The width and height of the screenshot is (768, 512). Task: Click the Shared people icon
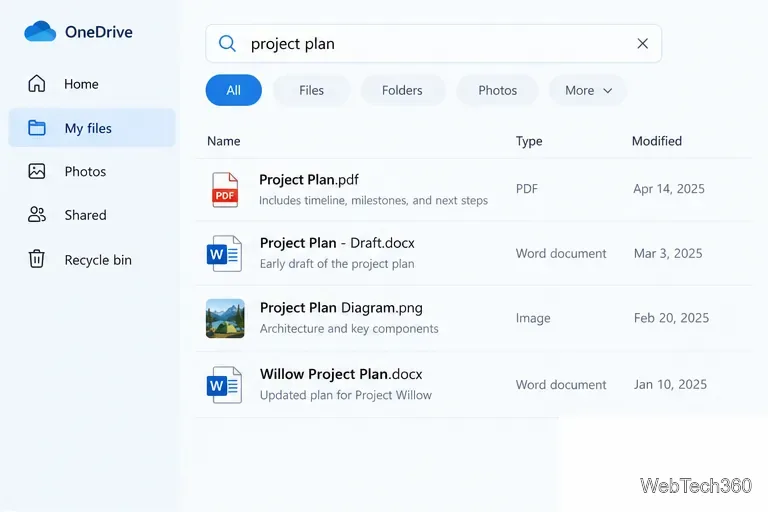pos(37,215)
